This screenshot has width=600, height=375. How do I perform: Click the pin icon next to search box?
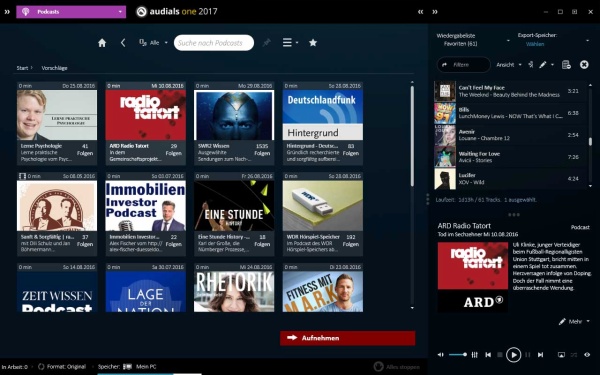click(267, 42)
